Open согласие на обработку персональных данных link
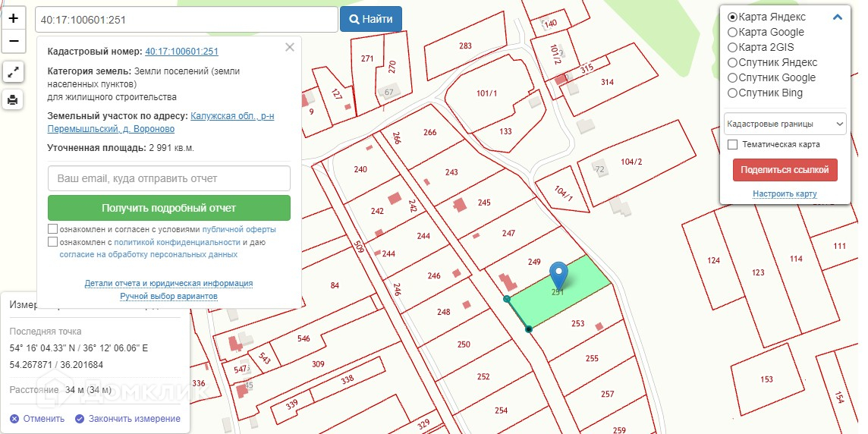 tap(149, 255)
